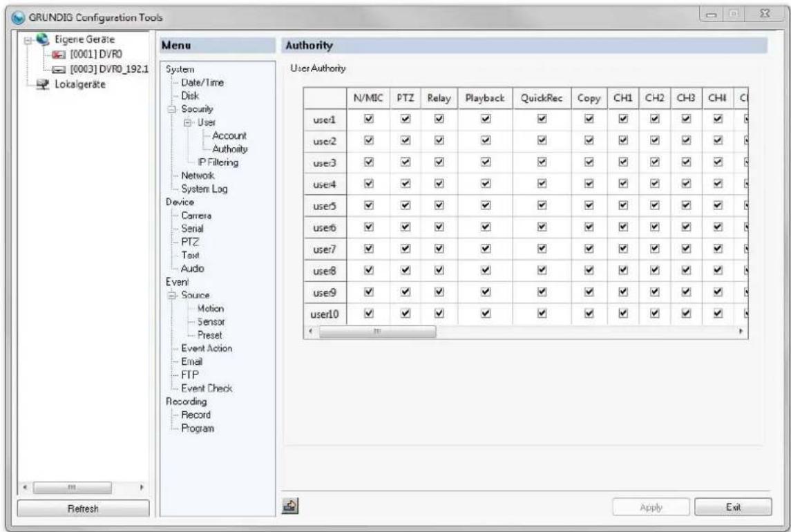This screenshot has width=791, height=532.
Task: Collapse the Source menu node
Action: (172, 295)
